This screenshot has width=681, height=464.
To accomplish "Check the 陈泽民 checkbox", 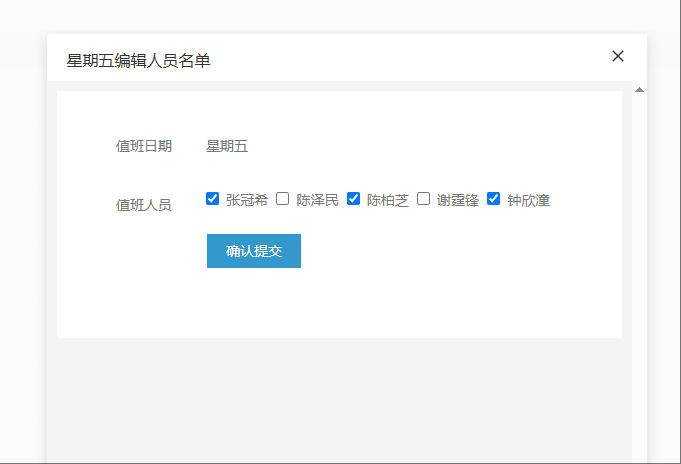I will pyautogui.click(x=282, y=199).
